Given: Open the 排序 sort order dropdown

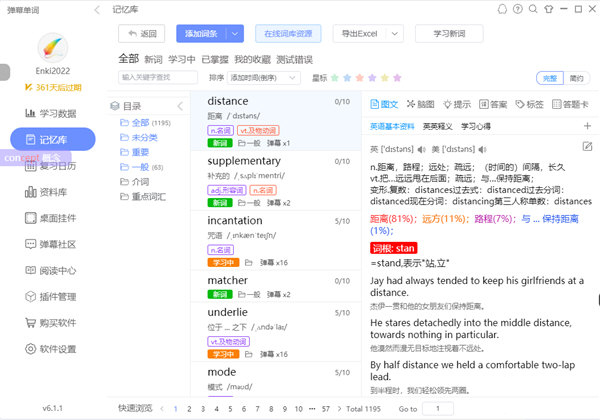Looking at the screenshot, I should pyautogui.click(x=264, y=78).
